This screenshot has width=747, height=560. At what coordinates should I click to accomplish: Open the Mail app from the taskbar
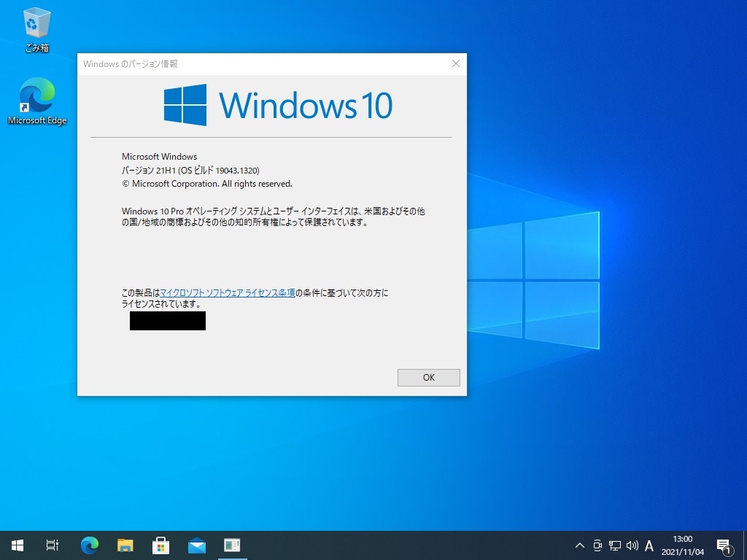196,545
